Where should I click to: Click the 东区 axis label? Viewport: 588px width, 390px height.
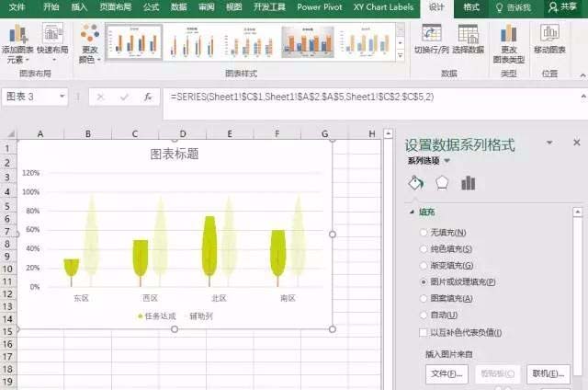click(81, 298)
